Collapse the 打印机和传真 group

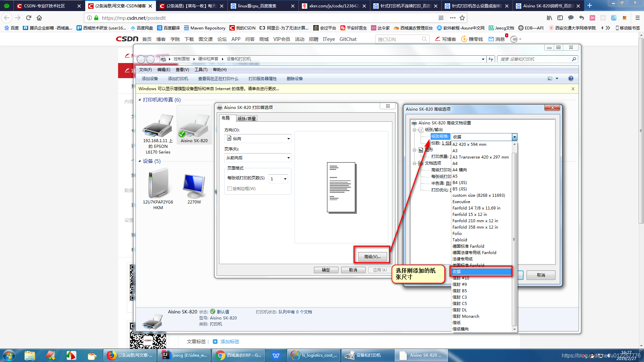click(x=140, y=100)
